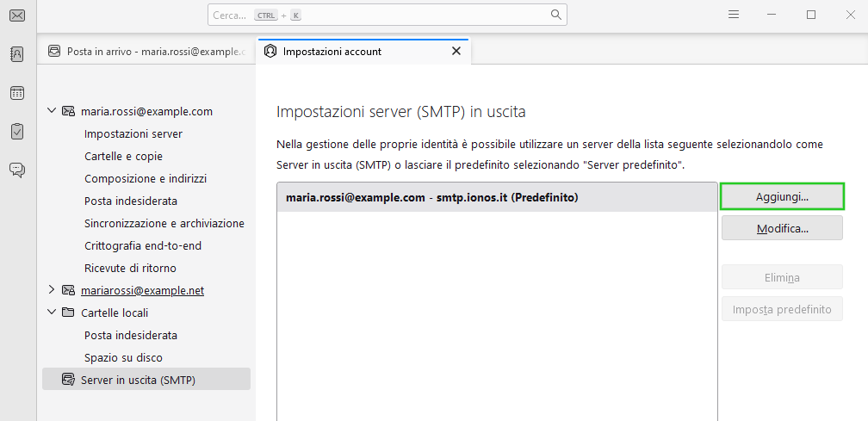Open the Thunderbird hamburger app menu
The height and width of the screenshot is (421, 868).
(734, 15)
